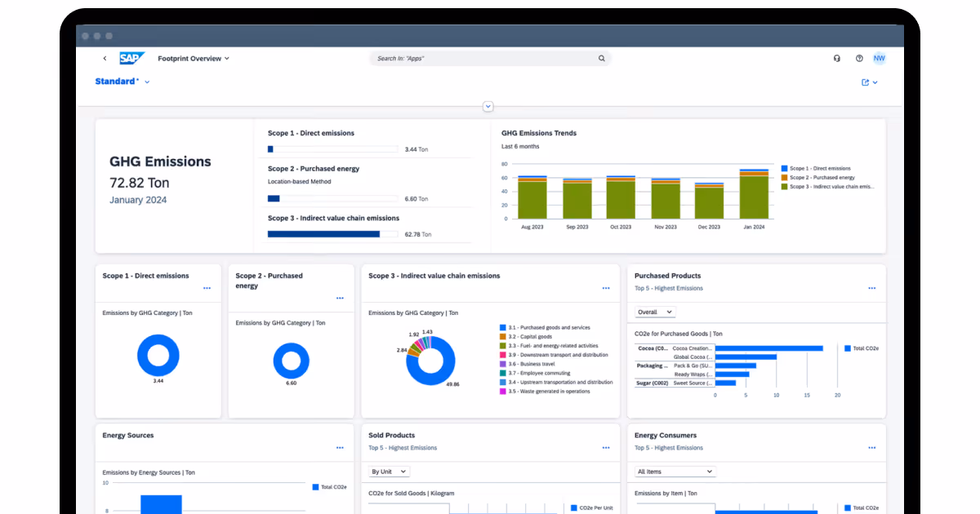The height and width of the screenshot is (514, 980).
Task: Click the SAP logo
Action: click(131, 58)
